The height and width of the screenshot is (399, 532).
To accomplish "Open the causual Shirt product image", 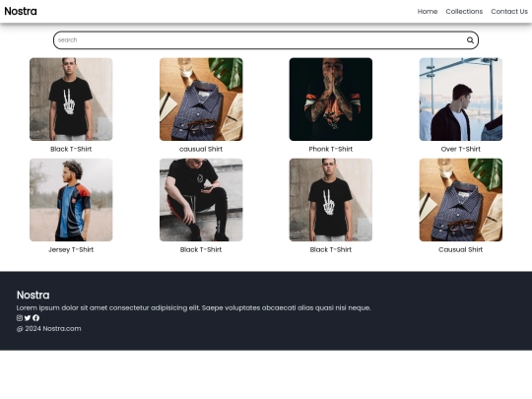I will [x=201, y=100].
